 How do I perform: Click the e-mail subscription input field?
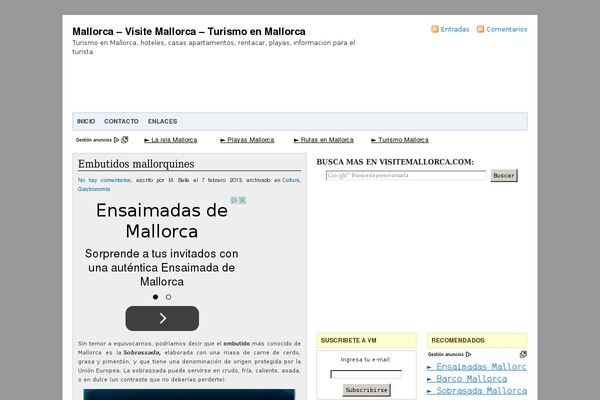[366, 374]
